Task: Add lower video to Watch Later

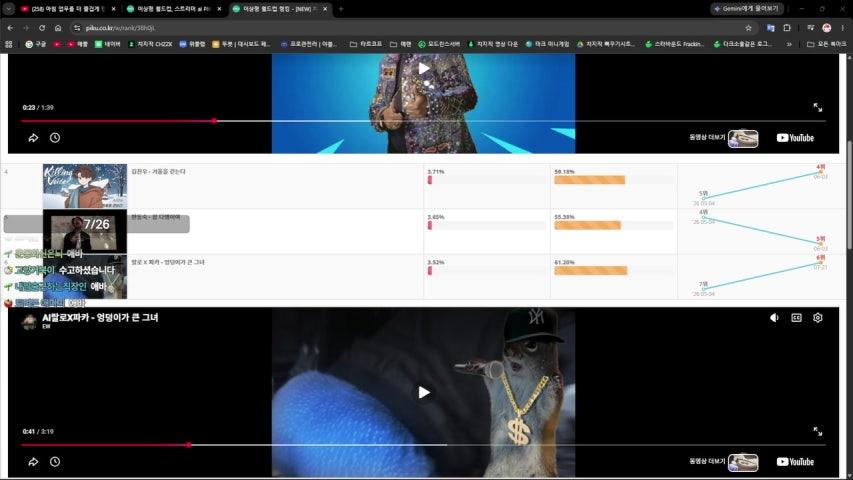Action: tap(55, 461)
